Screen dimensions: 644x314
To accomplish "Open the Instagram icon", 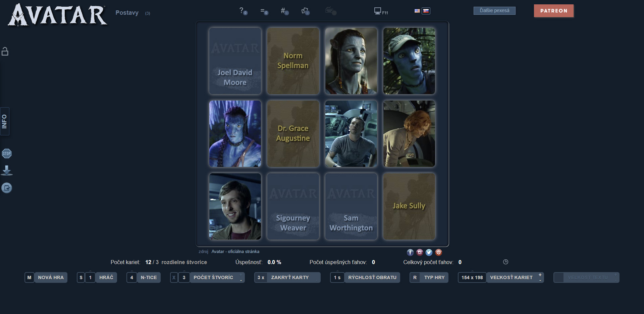I will [420, 252].
